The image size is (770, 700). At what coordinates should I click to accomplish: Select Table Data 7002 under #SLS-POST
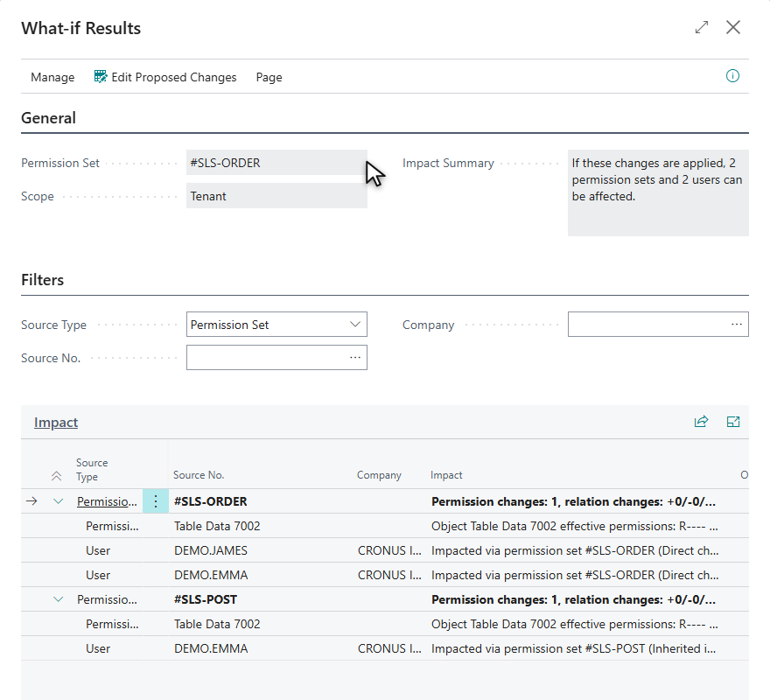pos(217,625)
